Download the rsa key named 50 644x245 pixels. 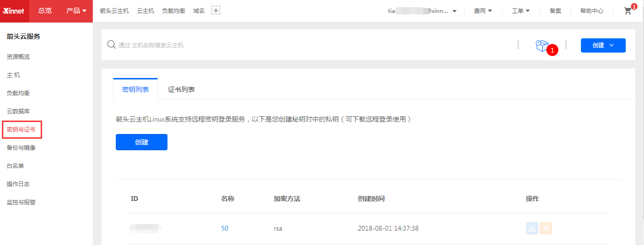pyautogui.click(x=532, y=228)
